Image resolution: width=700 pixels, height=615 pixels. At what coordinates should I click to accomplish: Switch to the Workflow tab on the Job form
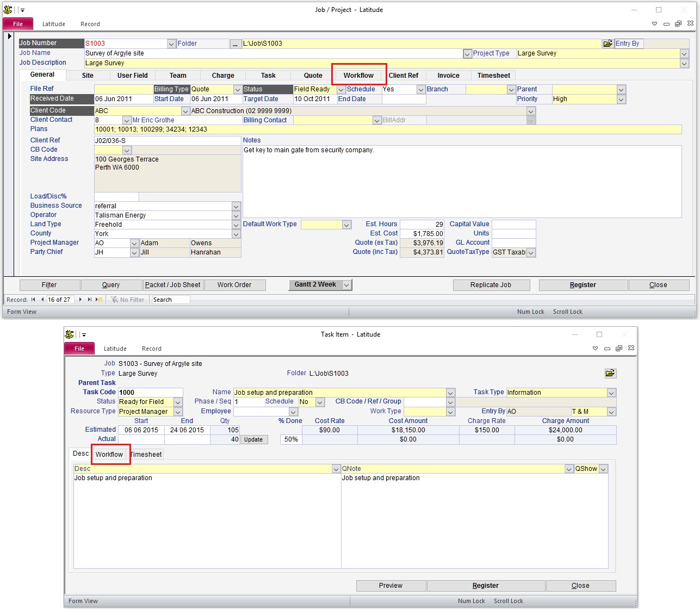[359, 75]
